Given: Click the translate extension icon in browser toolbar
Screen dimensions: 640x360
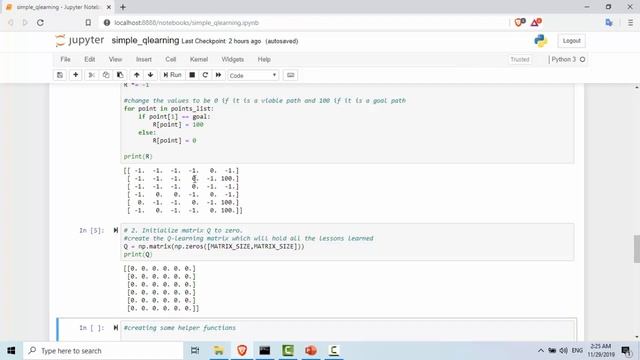Looking at the screenshot, I should pyautogui.click(x=609, y=23).
